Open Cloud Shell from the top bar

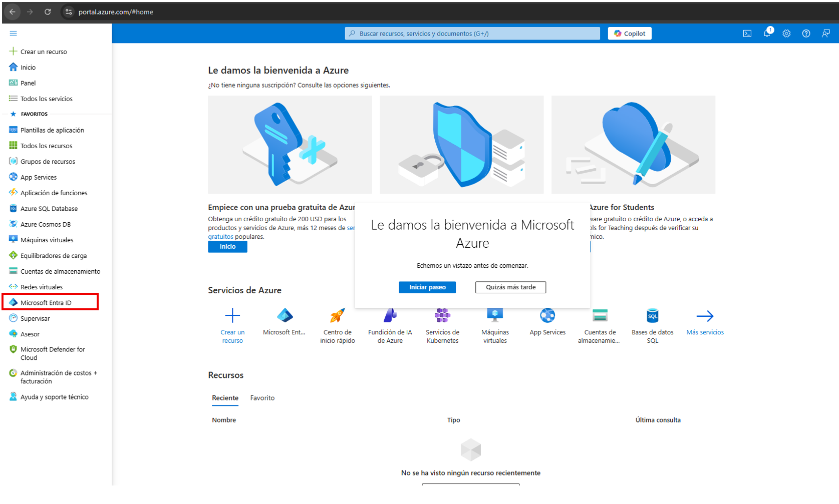coord(747,34)
